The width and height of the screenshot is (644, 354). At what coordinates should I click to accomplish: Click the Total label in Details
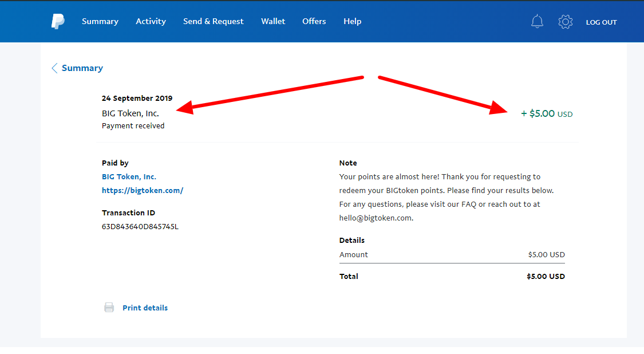349,277
